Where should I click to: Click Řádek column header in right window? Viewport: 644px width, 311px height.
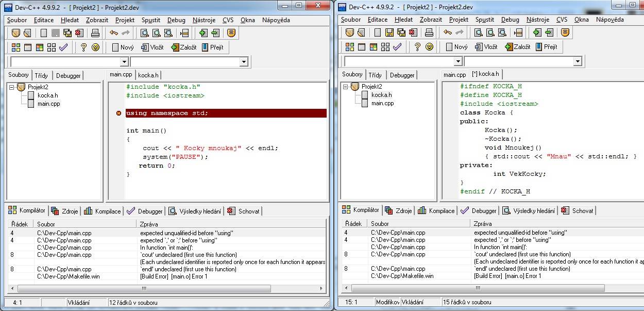click(x=354, y=224)
